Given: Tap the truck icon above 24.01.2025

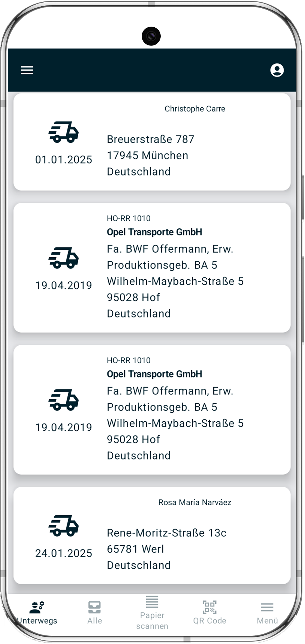Looking at the screenshot, I should coord(64,525).
